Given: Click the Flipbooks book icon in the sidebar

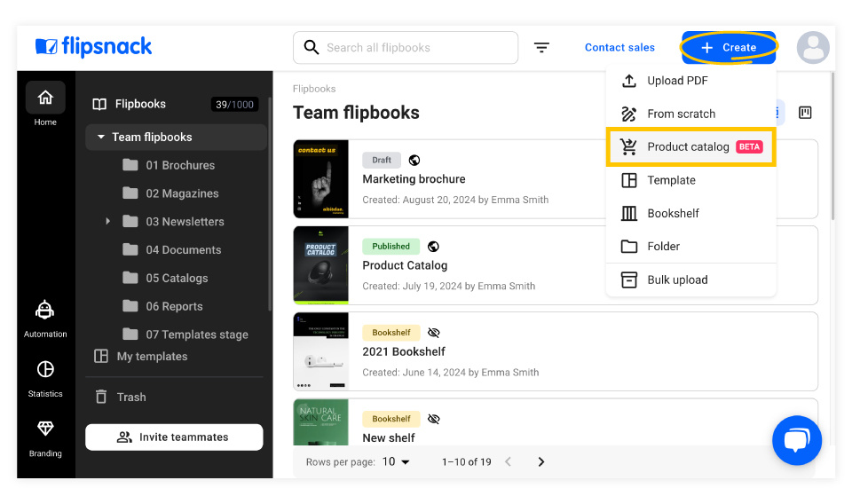Looking at the screenshot, I should (99, 104).
